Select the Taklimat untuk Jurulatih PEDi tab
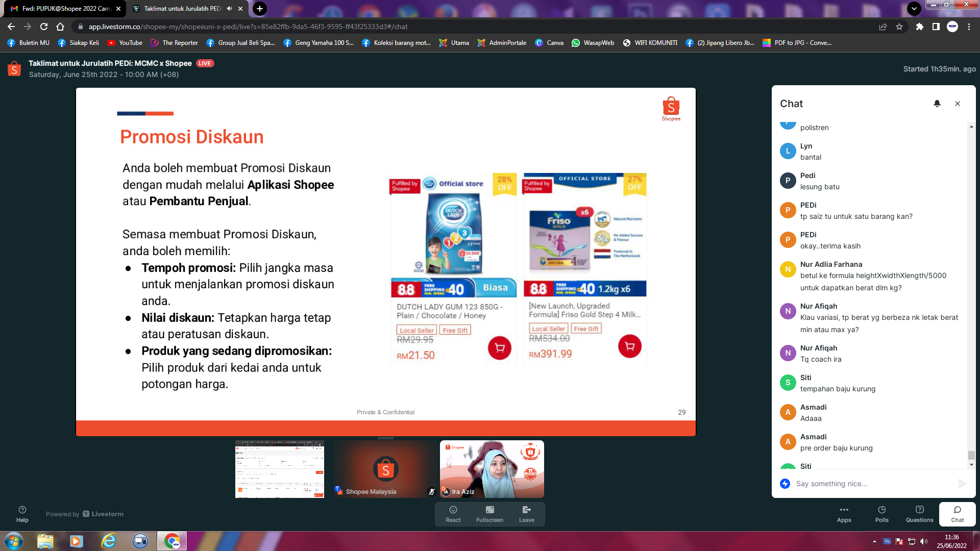This screenshot has width=980, height=551. (x=182, y=9)
